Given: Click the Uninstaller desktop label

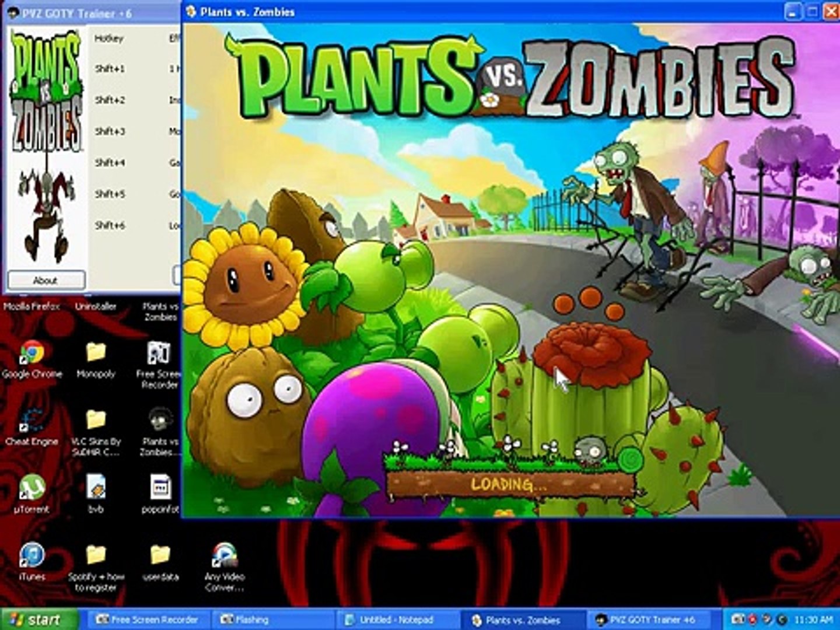Looking at the screenshot, I should (96, 306).
